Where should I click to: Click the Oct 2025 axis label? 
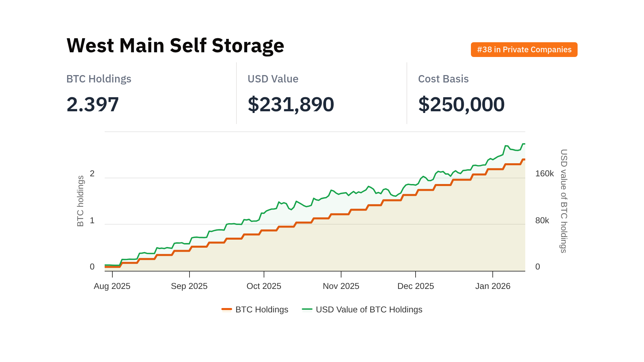[x=264, y=286]
